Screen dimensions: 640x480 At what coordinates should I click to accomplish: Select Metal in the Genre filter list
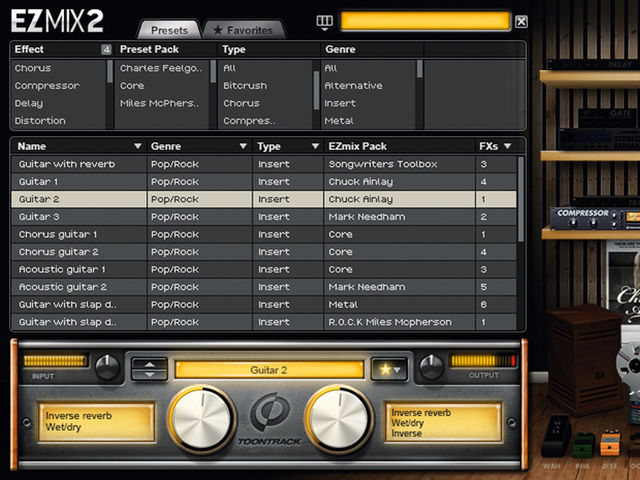[339, 121]
